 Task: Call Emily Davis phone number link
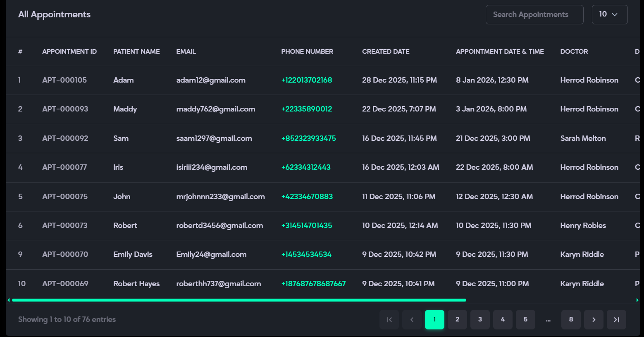point(306,254)
